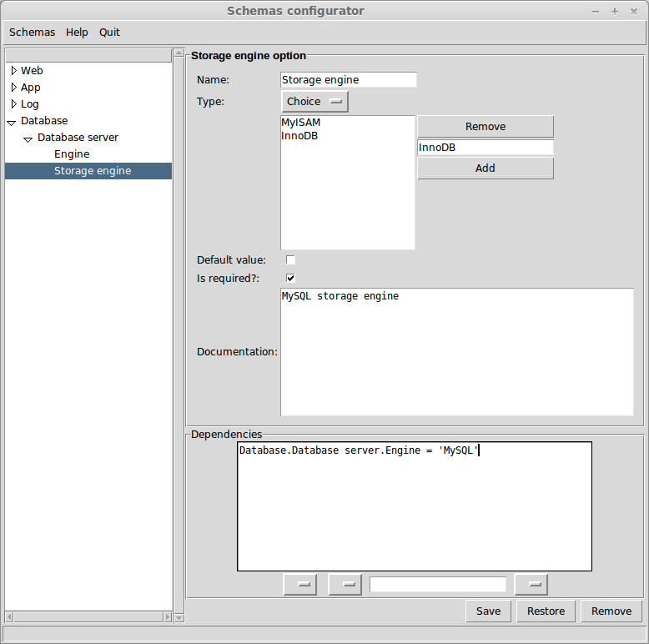Maximize the Schemas configurator window
This screenshot has height=644, width=649.
pos(615,12)
